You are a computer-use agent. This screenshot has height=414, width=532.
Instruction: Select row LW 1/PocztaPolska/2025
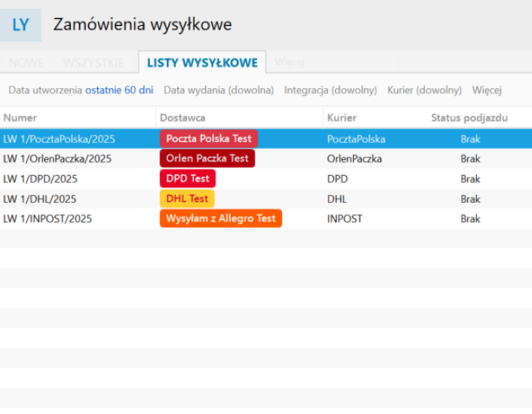click(266, 139)
